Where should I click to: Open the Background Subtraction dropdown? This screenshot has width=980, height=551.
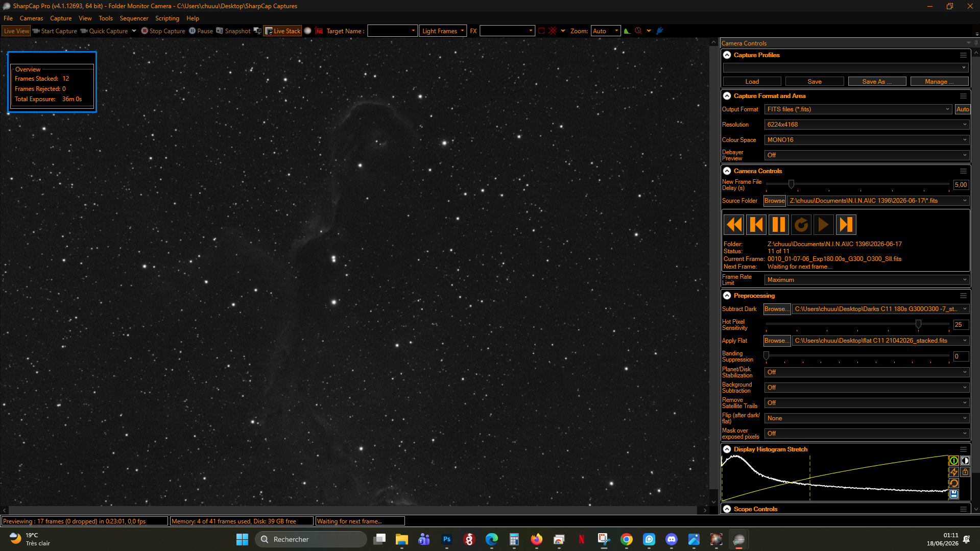[x=867, y=388]
